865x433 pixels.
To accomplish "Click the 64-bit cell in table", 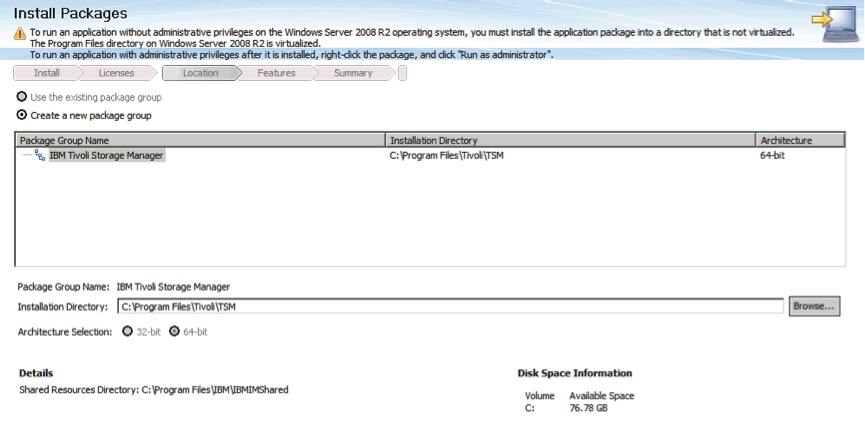I will click(x=772, y=156).
